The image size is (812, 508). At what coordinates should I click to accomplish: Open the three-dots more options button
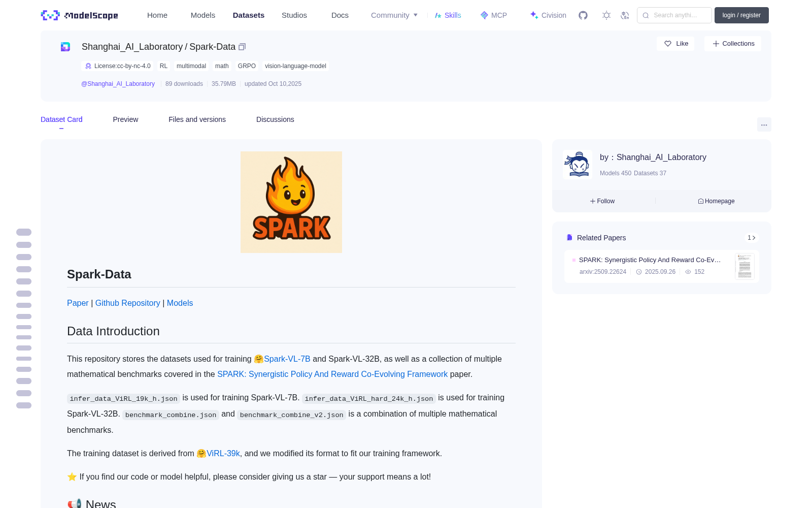point(764,124)
